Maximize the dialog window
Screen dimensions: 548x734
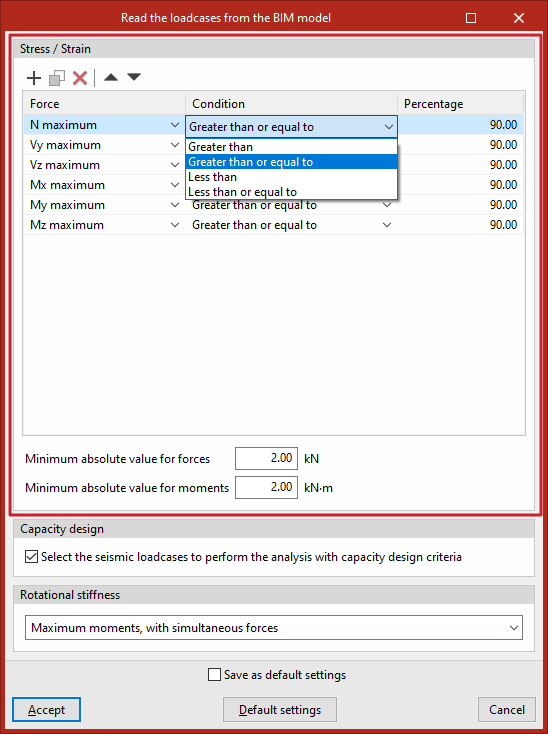(471, 18)
